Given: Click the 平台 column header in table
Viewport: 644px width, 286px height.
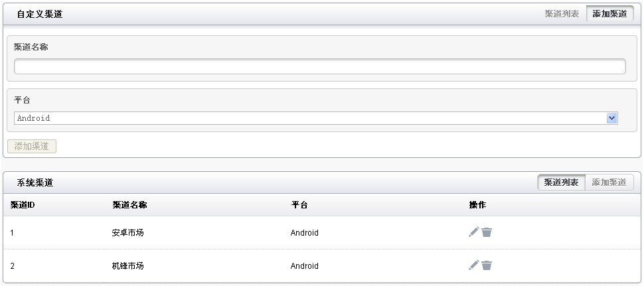Looking at the screenshot, I should (x=299, y=205).
